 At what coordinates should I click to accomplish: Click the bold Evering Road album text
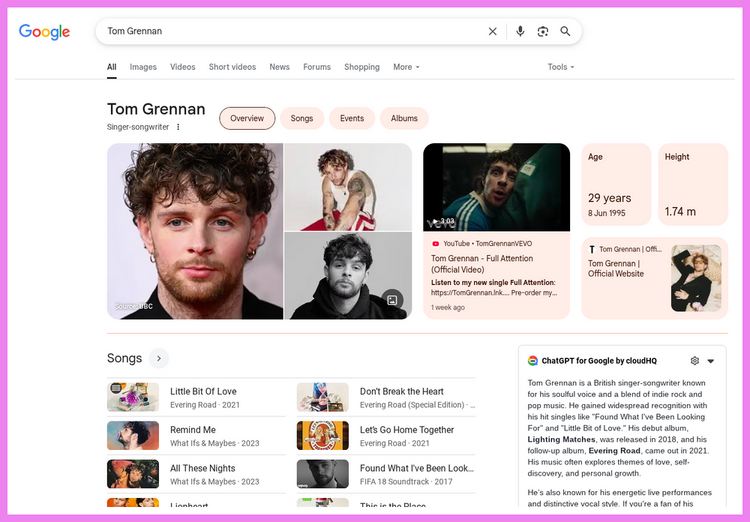[614, 451]
